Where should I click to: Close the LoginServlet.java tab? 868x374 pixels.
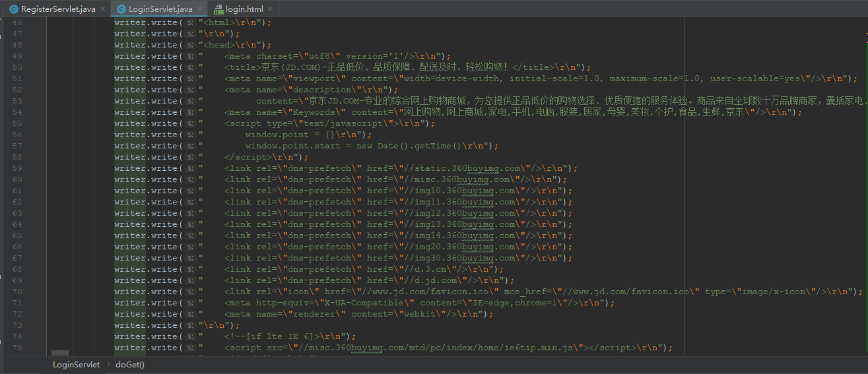click(199, 9)
